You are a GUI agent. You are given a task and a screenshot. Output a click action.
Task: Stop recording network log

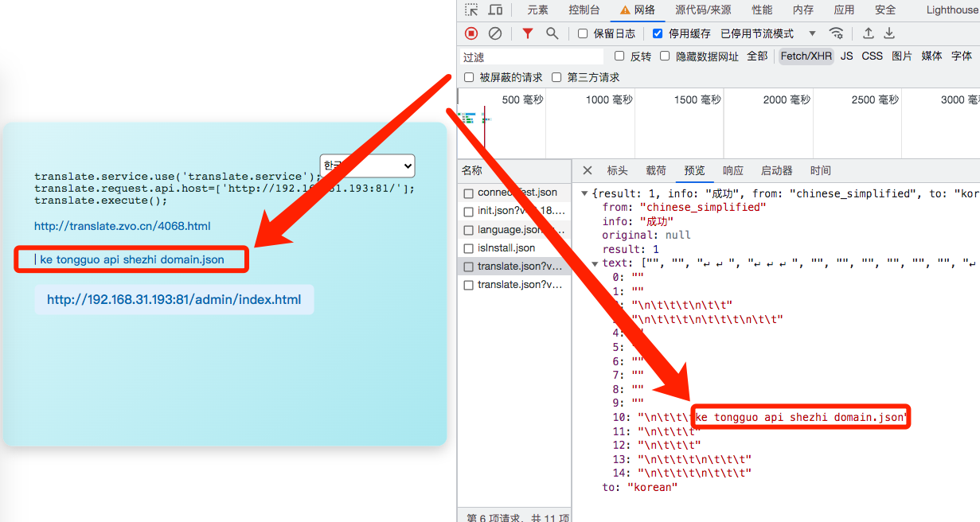(x=471, y=33)
